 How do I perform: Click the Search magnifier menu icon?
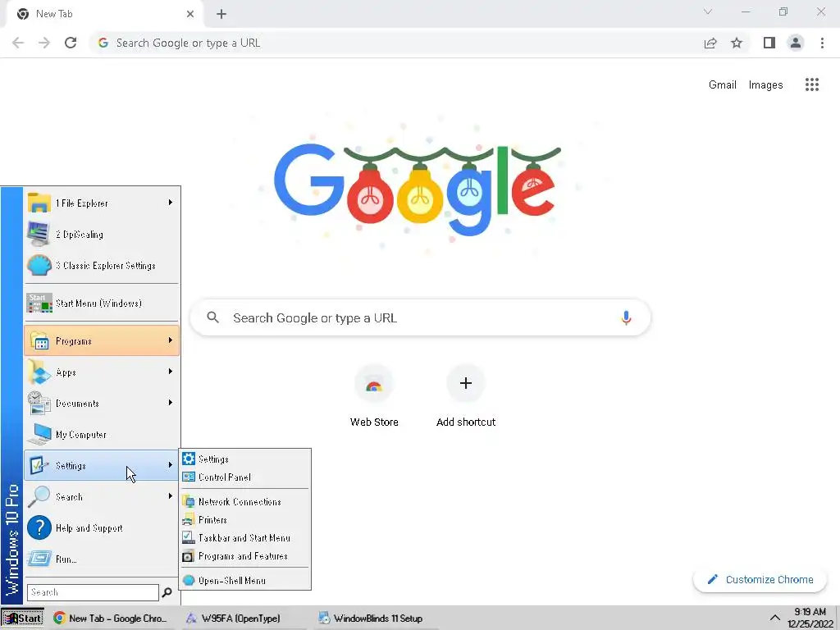click(x=39, y=496)
